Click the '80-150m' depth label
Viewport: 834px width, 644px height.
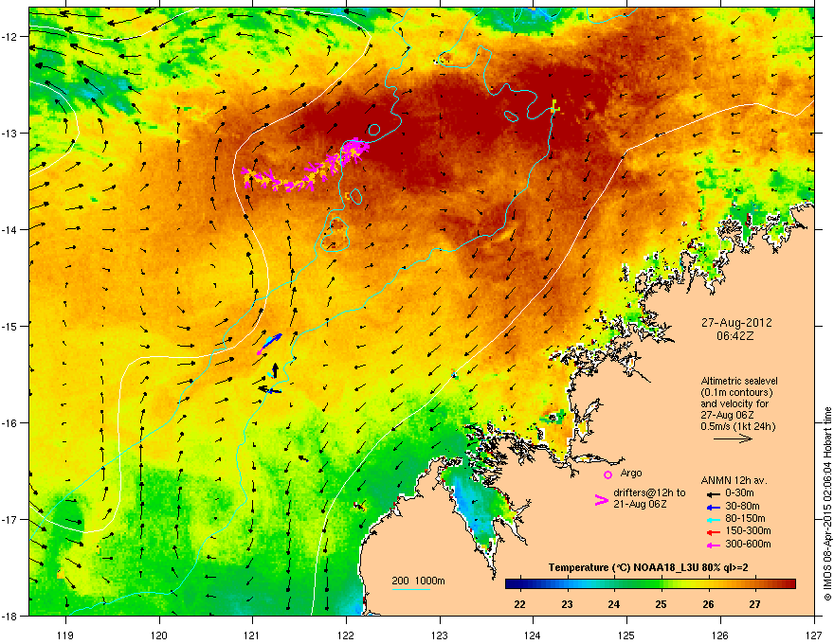745,518
